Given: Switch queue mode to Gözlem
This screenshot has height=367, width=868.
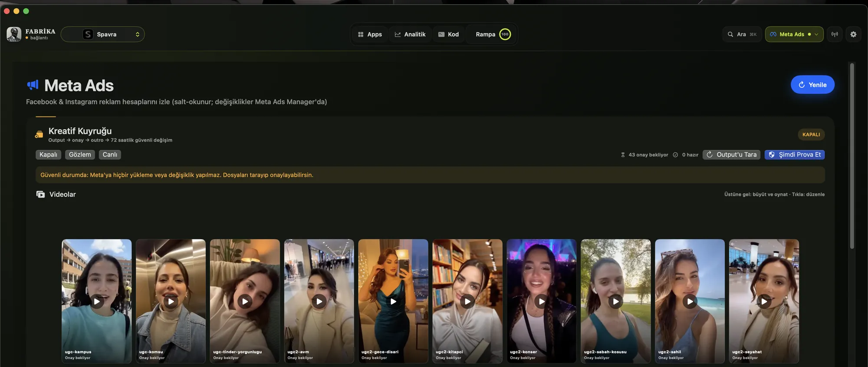Looking at the screenshot, I should click(80, 155).
